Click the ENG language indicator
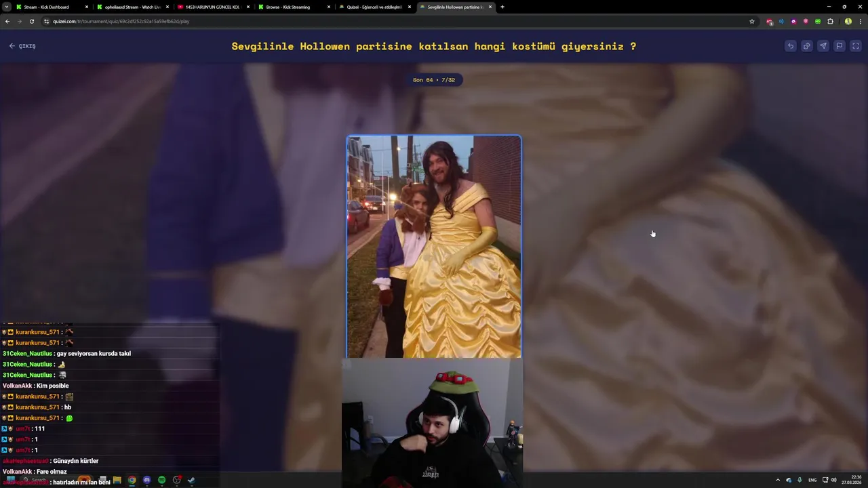868x488 pixels. pos(812,480)
